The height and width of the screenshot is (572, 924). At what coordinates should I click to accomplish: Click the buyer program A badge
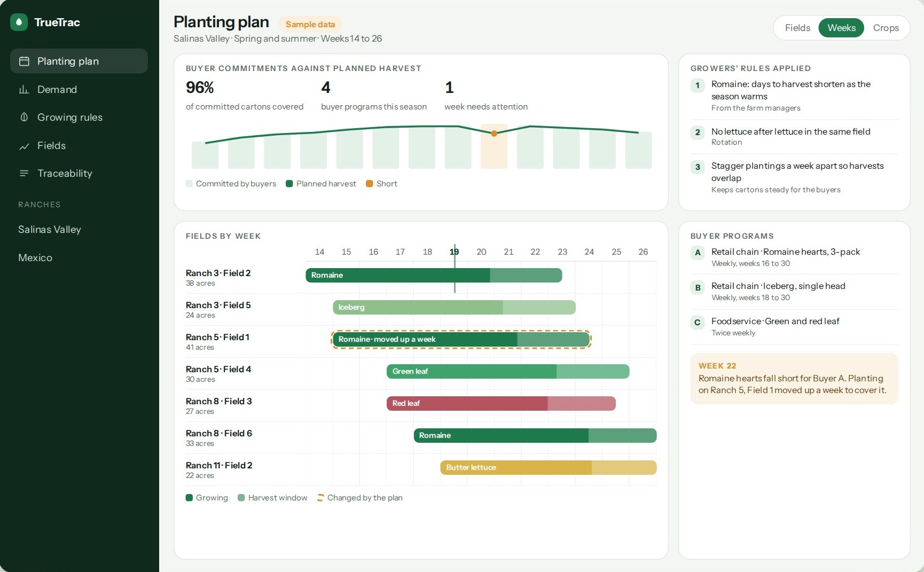pos(698,253)
